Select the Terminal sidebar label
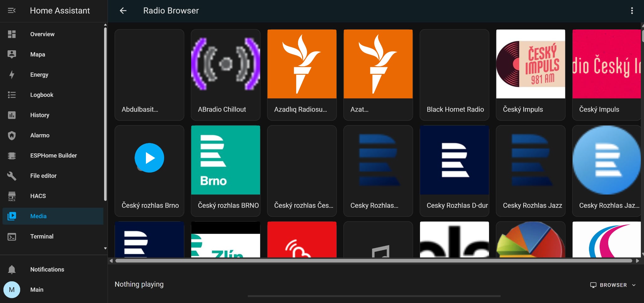The width and height of the screenshot is (644, 303). click(42, 236)
